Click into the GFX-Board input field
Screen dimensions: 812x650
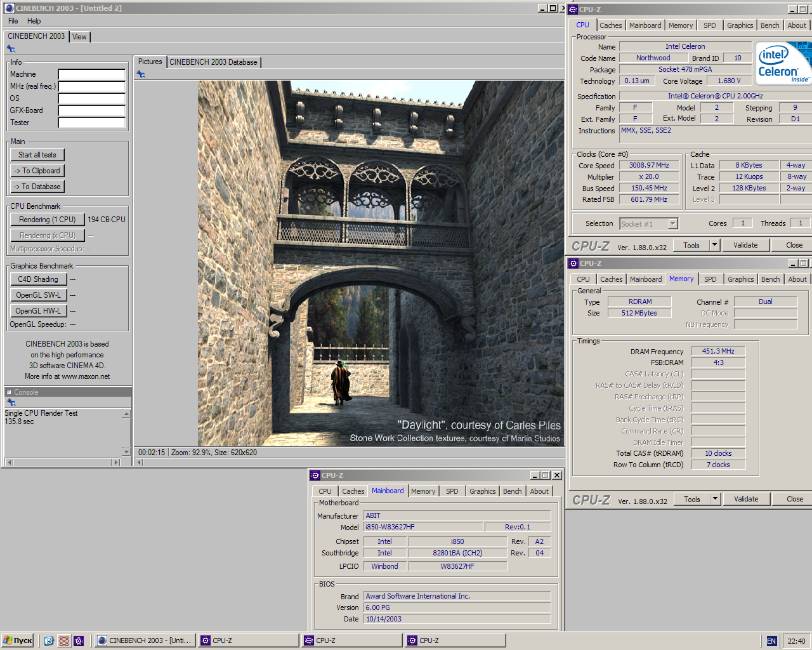pyautogui.click(x=92, y=110)
